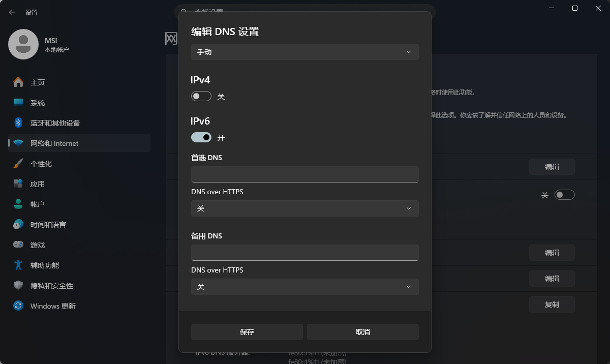Open Gaming (游戏) via controller icon
The width and height of the screenshot is (610, 364).
point(18,245)
